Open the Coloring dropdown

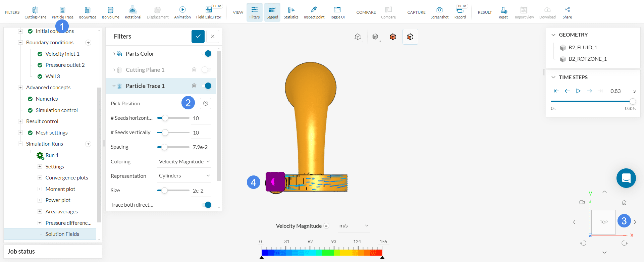(184, 162)
